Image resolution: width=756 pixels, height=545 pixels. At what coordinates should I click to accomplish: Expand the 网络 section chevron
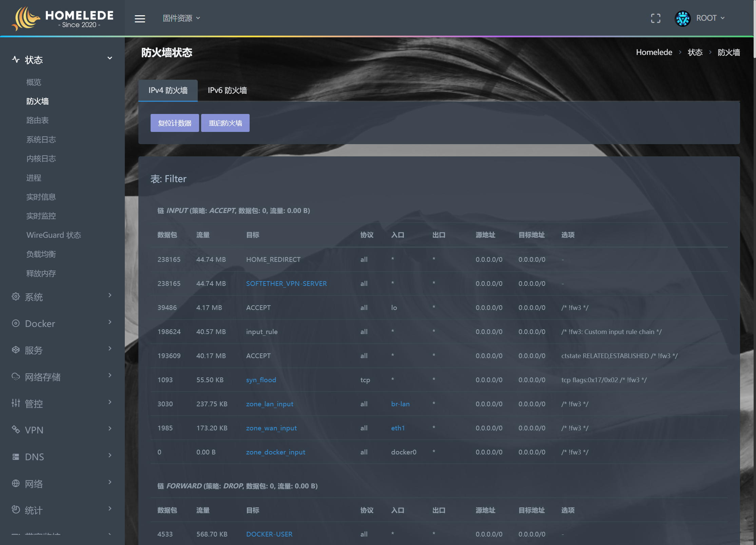coord(110,482)
